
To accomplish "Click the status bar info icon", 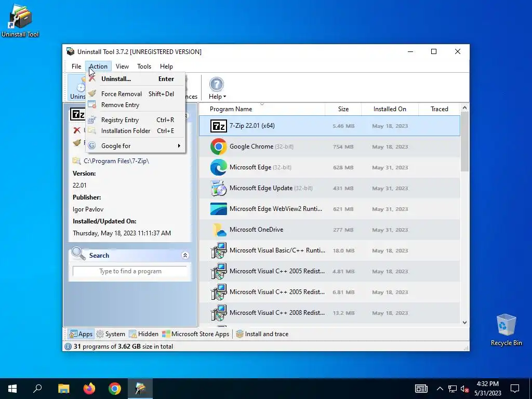I will (68, 347).
